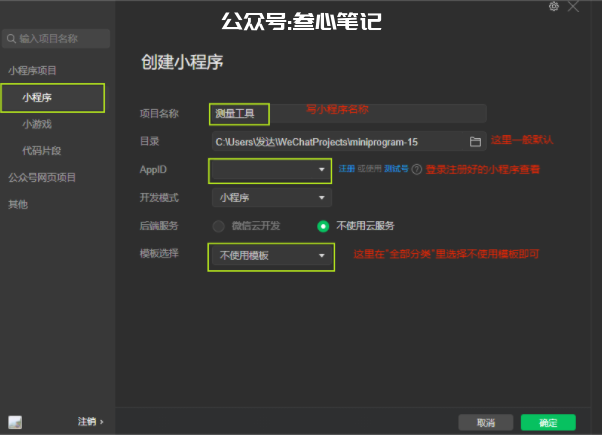
Task: Click the 创建小程序 heading text
Action: 182,62
